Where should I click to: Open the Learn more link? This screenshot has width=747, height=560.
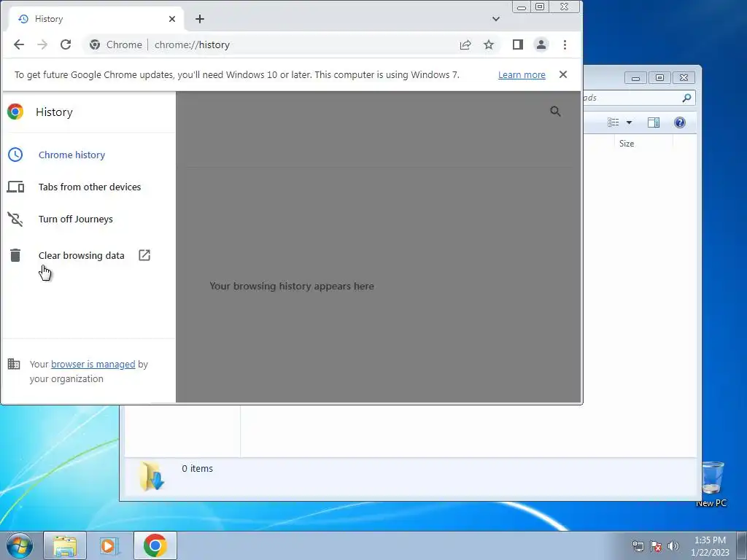522,75
